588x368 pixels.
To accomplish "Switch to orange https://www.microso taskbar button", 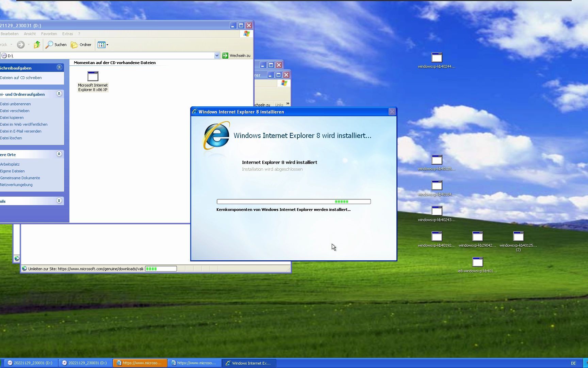I will 140,363.
